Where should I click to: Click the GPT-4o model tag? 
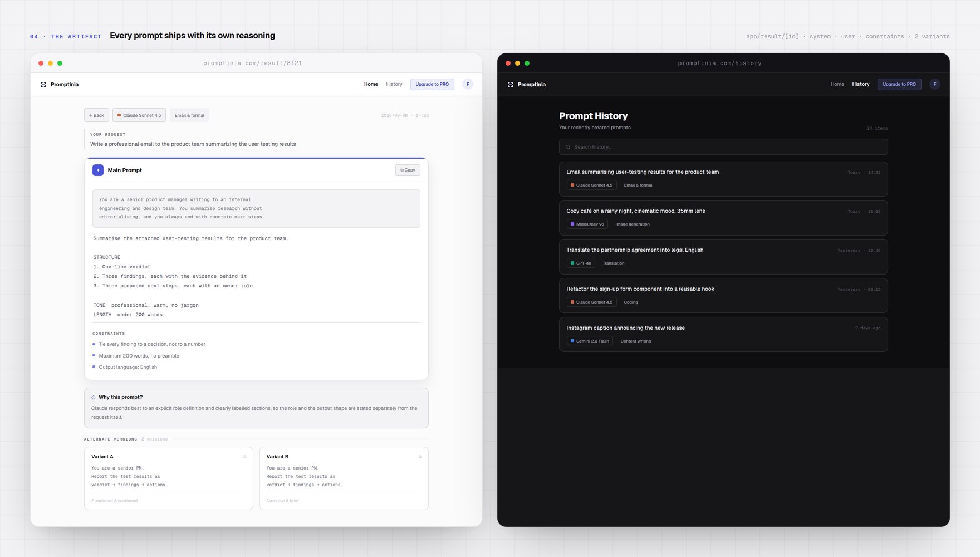[x=581, y=263]
